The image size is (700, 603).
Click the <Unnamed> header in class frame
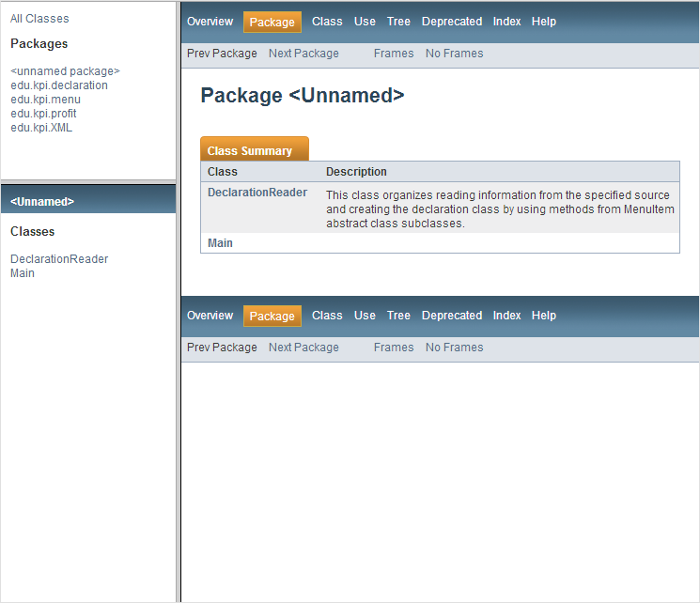(x=42, y=202)
